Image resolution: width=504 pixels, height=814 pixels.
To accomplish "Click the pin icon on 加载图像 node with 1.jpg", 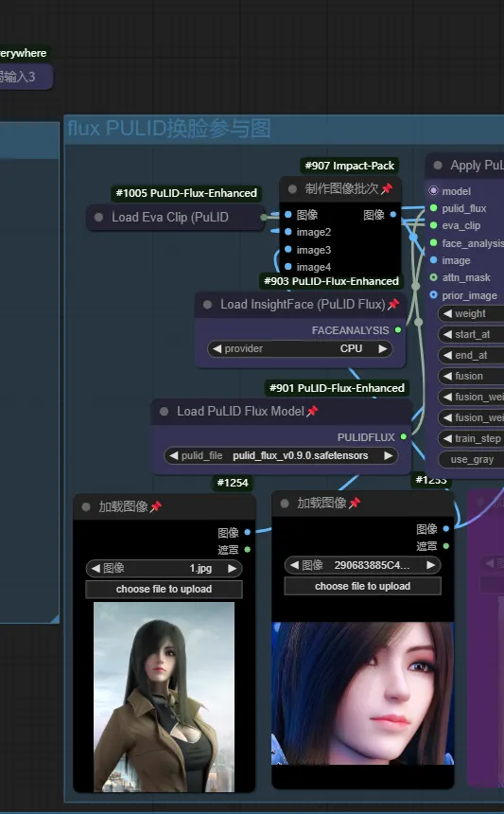I will click(156, 506).
